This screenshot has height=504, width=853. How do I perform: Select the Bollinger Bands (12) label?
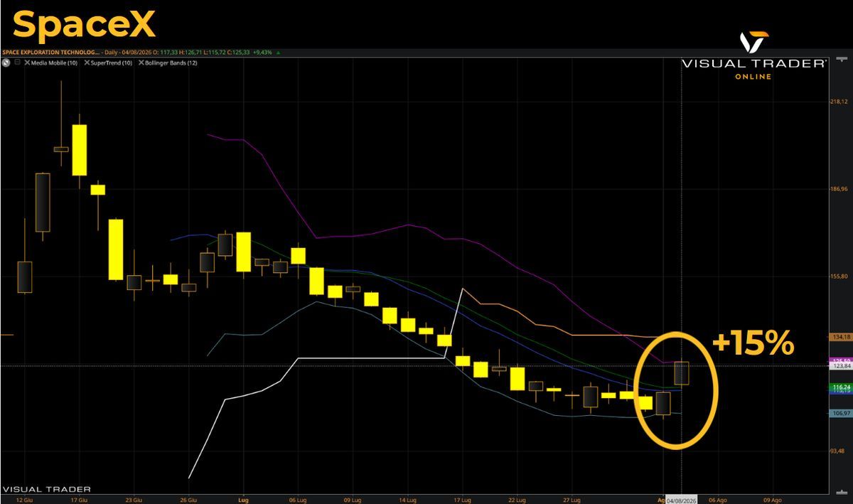pyautogui.click(x=171, y=63)
